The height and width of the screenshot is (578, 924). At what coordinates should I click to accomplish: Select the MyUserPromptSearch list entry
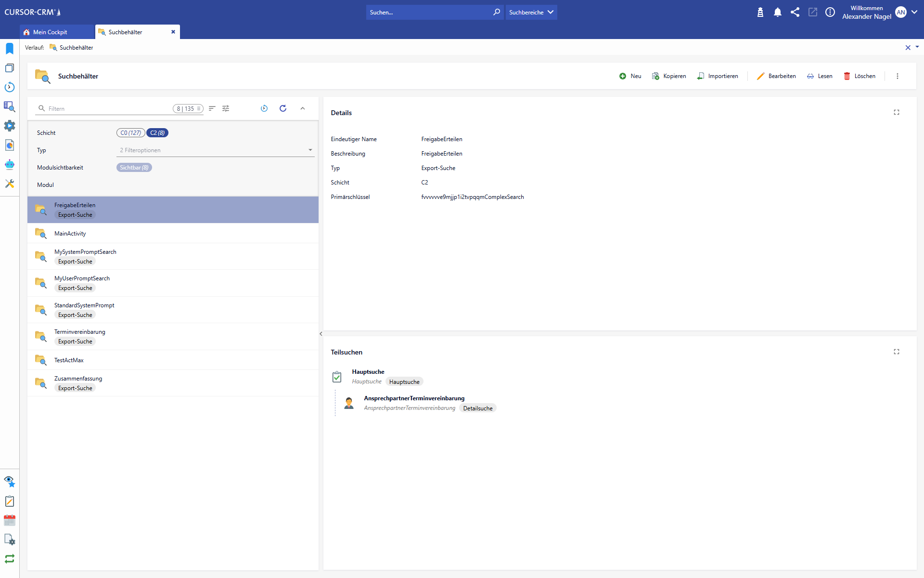click(173, 283)
